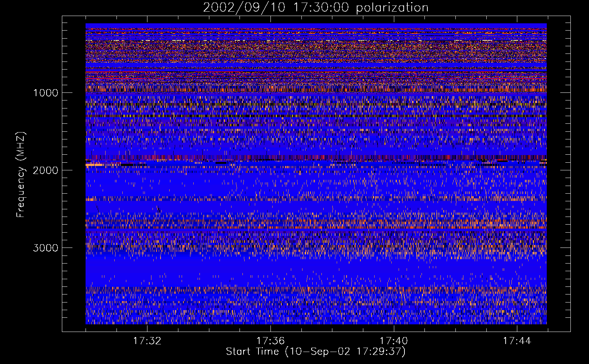
Task: Select the 1000 frequency axis label
Action: pyautogui.click(x=46, y=93)
